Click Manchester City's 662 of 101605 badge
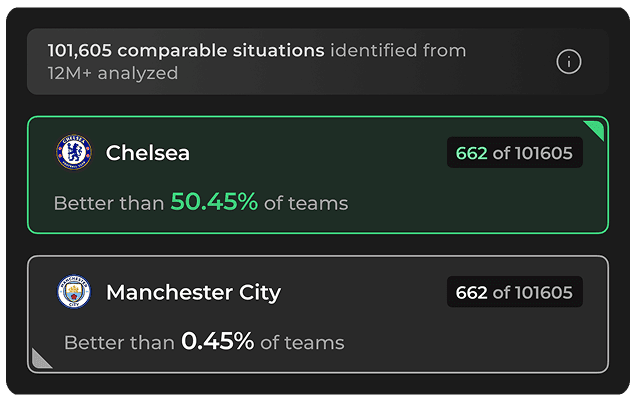Viewport: 636px width, 402px height. click(x=514, y=293)
